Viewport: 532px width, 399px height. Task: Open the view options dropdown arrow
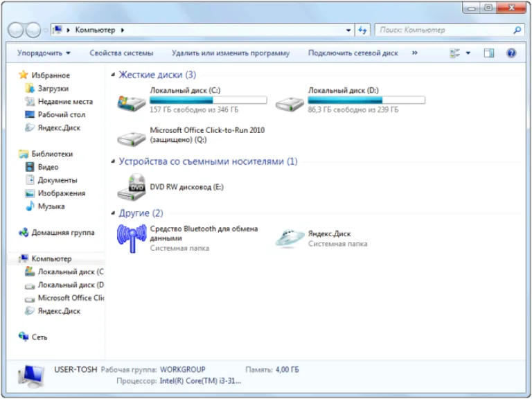(468, 53)
